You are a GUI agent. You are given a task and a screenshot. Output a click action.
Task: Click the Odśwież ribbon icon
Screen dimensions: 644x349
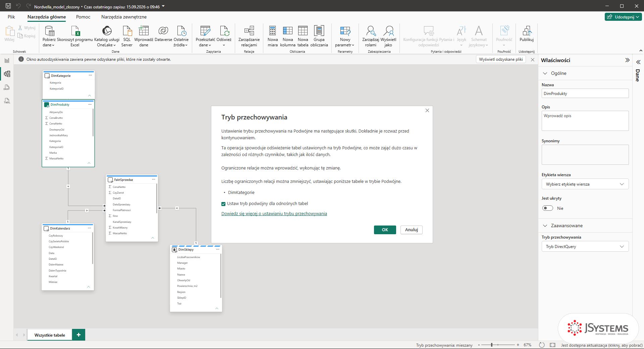[x=224, y=31]
